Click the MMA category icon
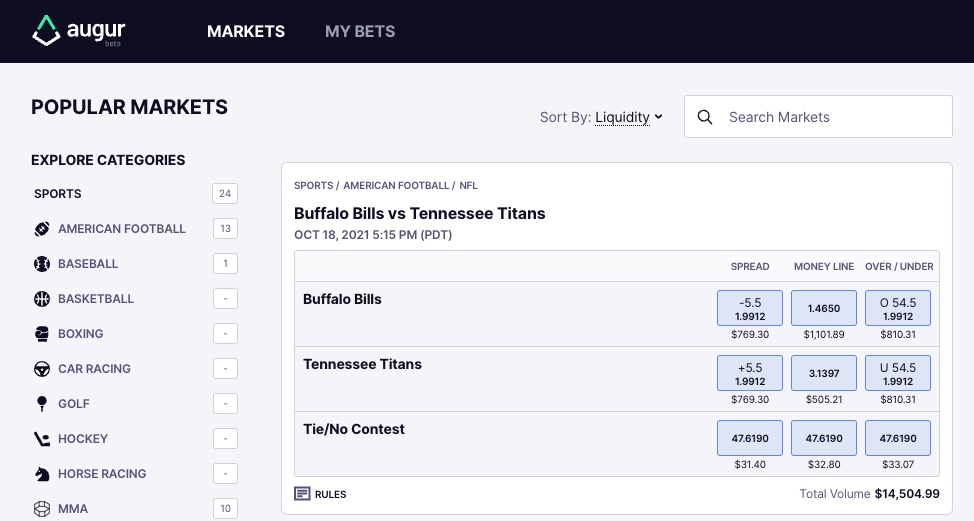 (42, 509)
